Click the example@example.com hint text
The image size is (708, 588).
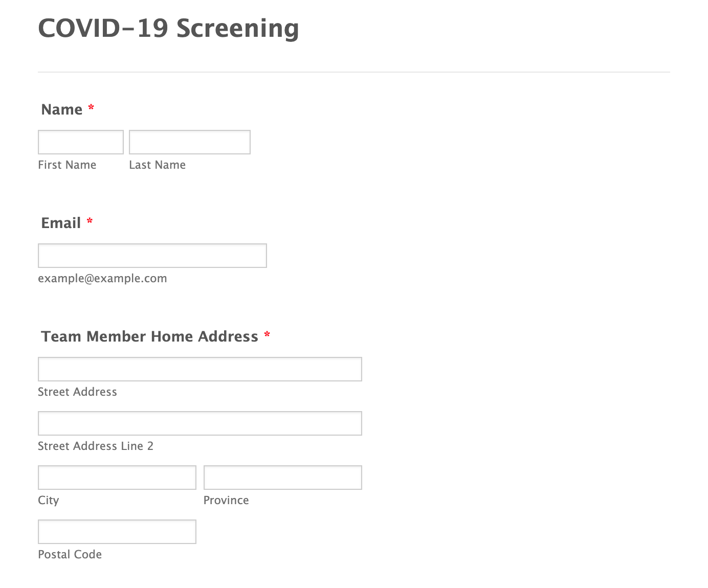tap(102, 278)
